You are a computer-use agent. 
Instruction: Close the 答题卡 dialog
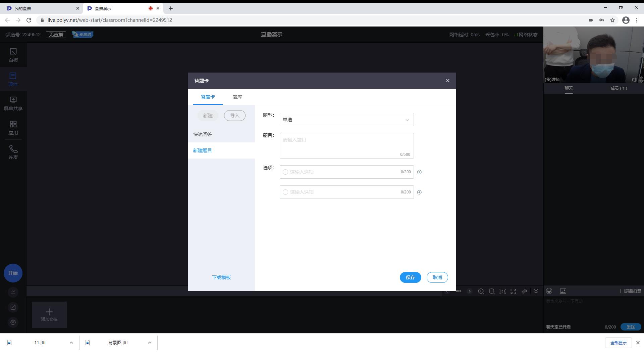coord(447,81)
